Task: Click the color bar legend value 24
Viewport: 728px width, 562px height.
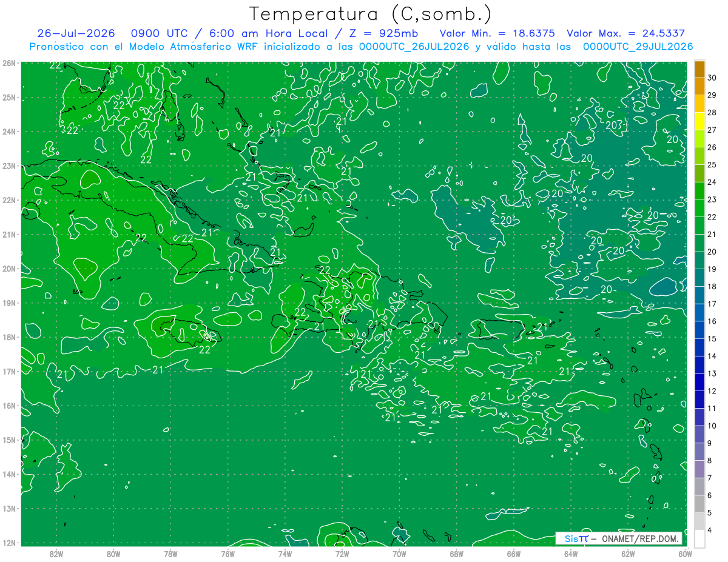Action: point(712,182)
